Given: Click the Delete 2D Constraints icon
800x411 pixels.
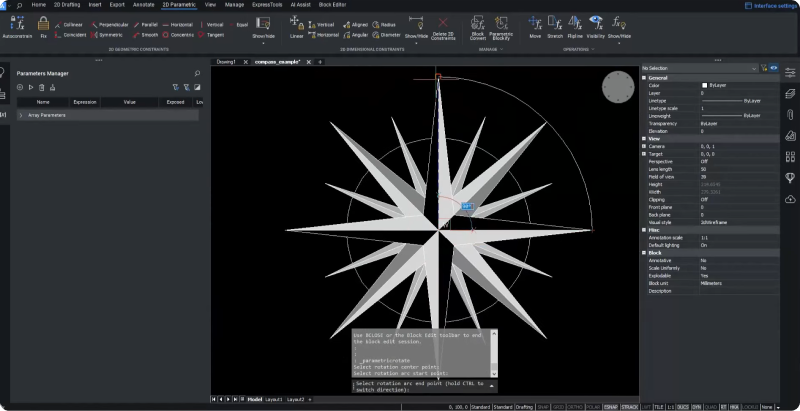Looking at the screenshot, I should click(442, 23).
